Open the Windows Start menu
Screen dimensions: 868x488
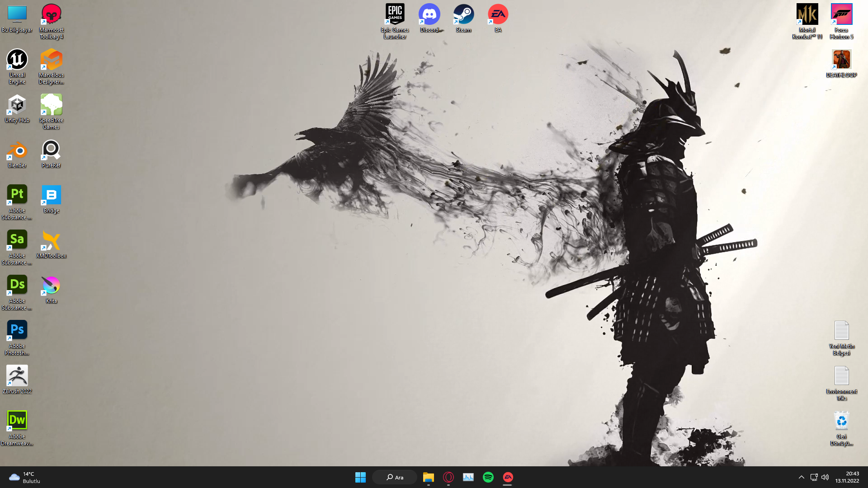[360, 477]
